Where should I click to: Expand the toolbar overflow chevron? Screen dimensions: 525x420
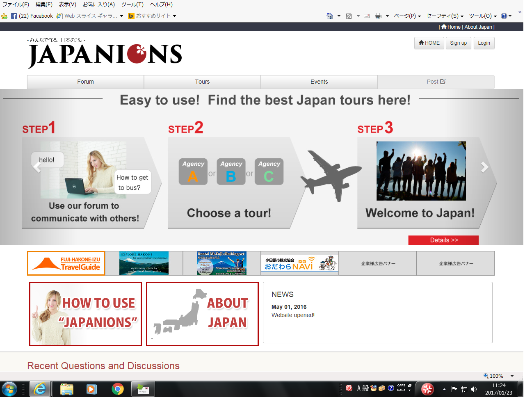[520, 12]
